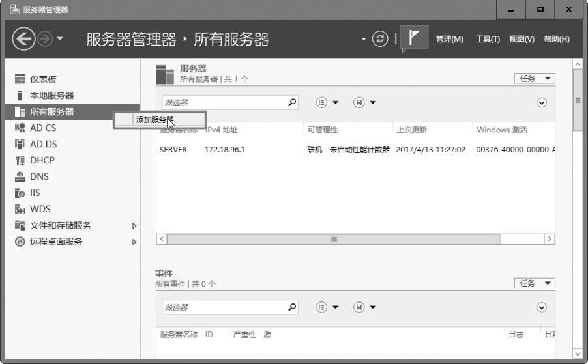Screen dimensions: 588x364
Task: Open the 管理(M) menu
Action: [450, 39]
